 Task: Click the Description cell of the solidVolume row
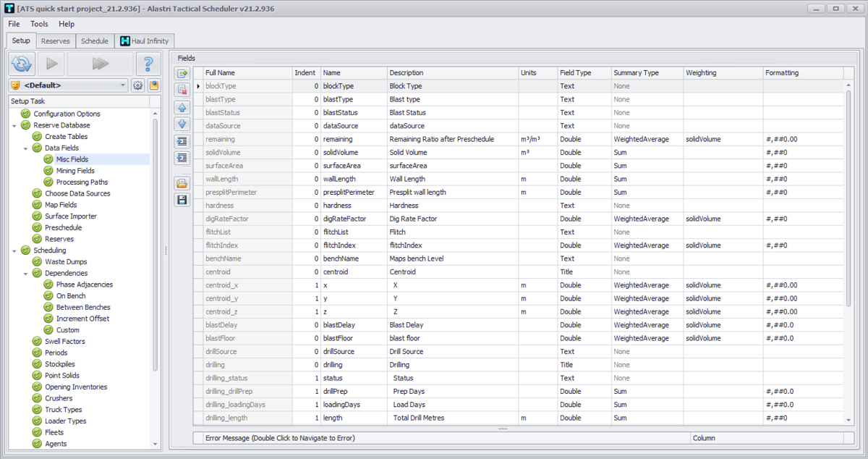click(x=451, y=153)
